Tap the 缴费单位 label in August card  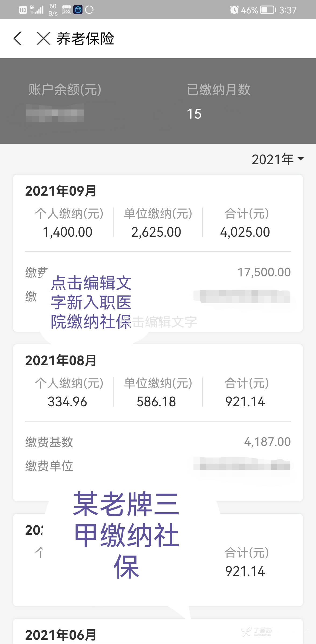tap(49, 466)
